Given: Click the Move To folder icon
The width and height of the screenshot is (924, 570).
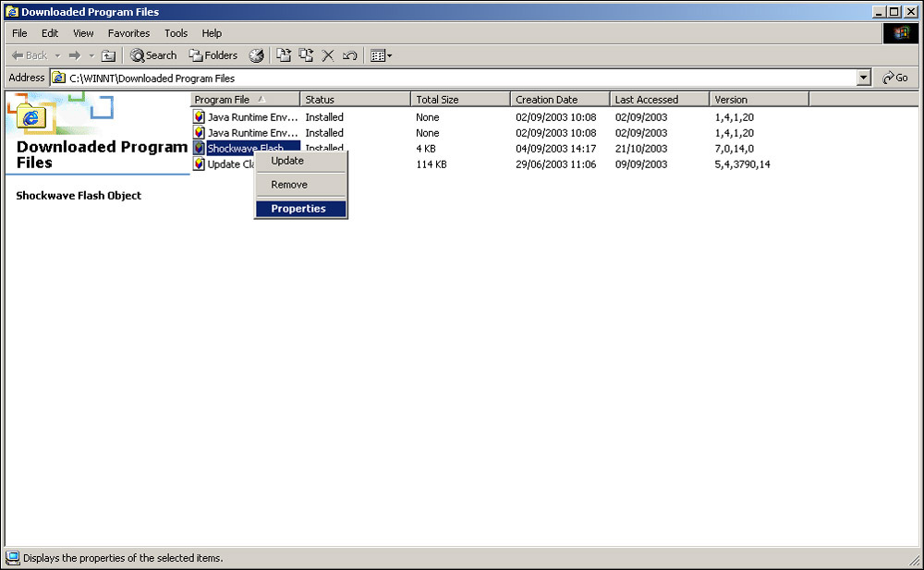Looking at the screenshot, I should coord(284,55).
